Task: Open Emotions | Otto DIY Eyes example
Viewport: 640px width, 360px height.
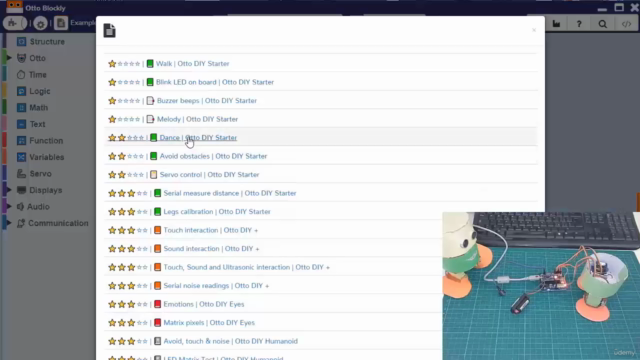Action: (x=204, y=304)
